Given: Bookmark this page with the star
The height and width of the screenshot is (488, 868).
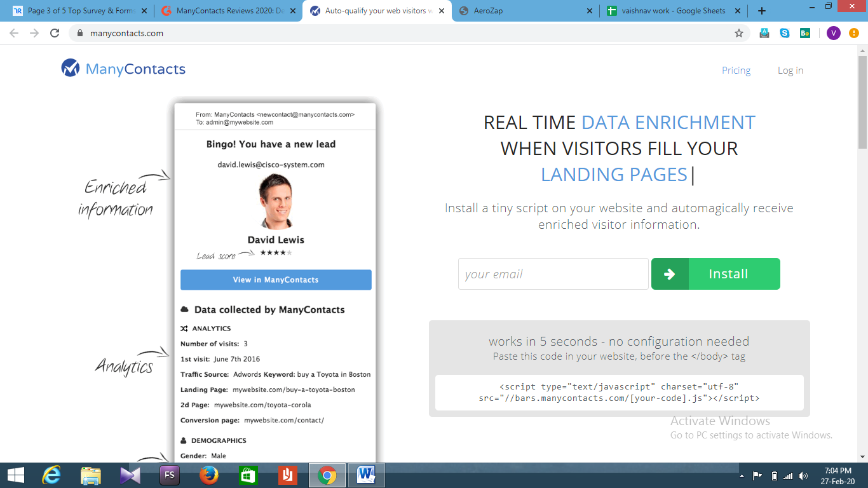Looking at the screenshot, I should pos(738,33).
